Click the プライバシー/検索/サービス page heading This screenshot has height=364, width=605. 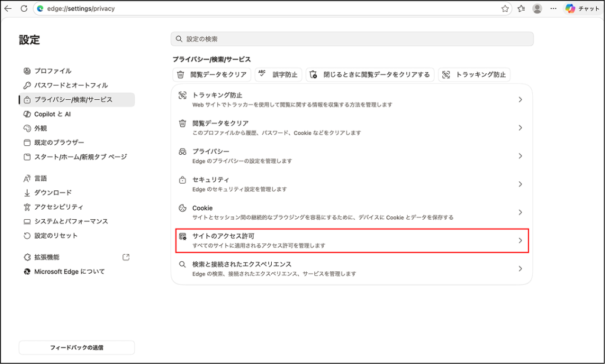[x=212, y=60]
